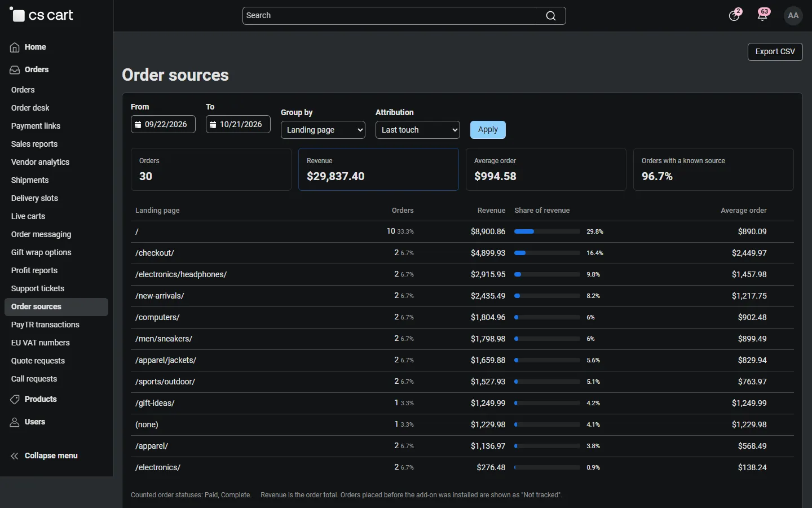812x508 pixels.
Task: Open Shipments in the sidebar
Action: pyautogui.click(x=30, y=180)
